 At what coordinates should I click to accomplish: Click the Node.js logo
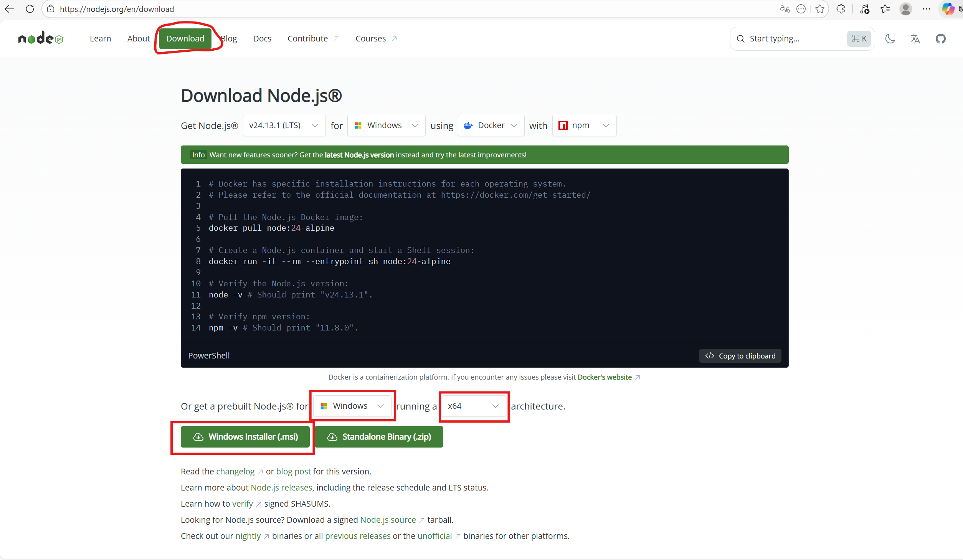41,38
